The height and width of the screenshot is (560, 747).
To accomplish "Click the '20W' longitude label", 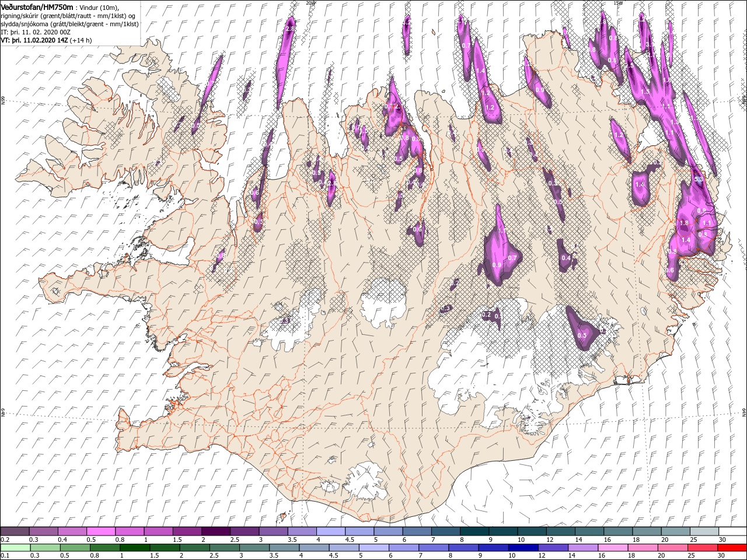I will click(310, 3).
